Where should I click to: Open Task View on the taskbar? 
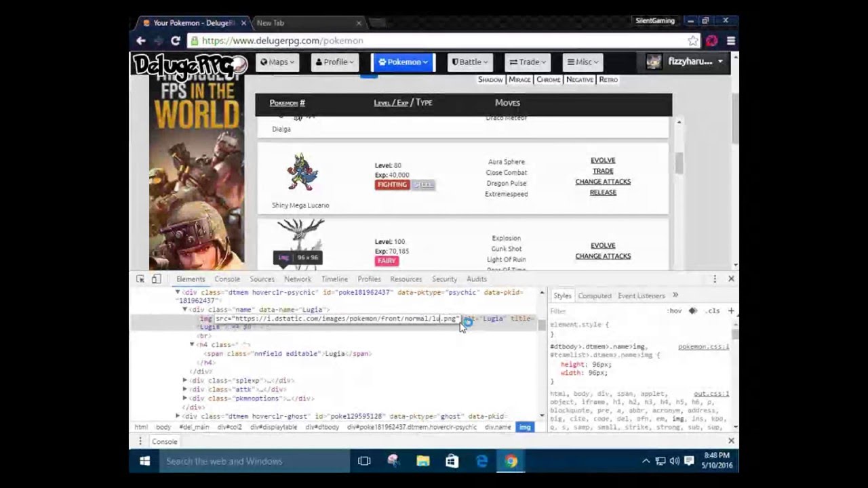click(364, 461)
